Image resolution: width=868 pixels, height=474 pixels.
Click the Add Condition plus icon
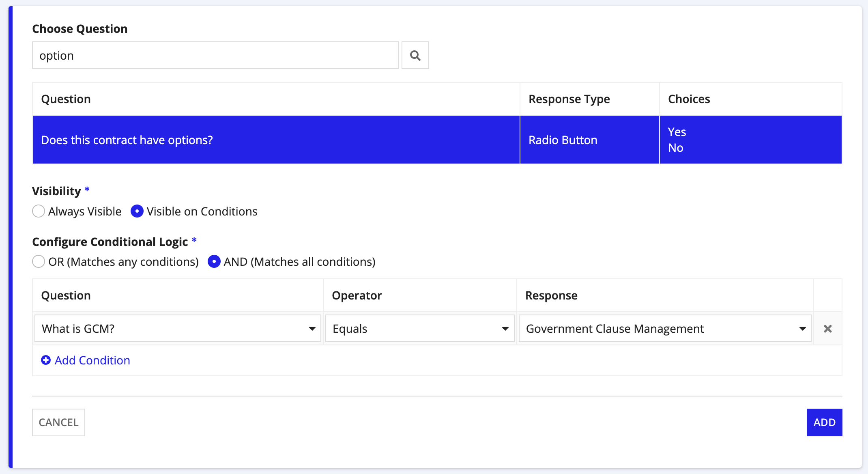click(45, 360)
